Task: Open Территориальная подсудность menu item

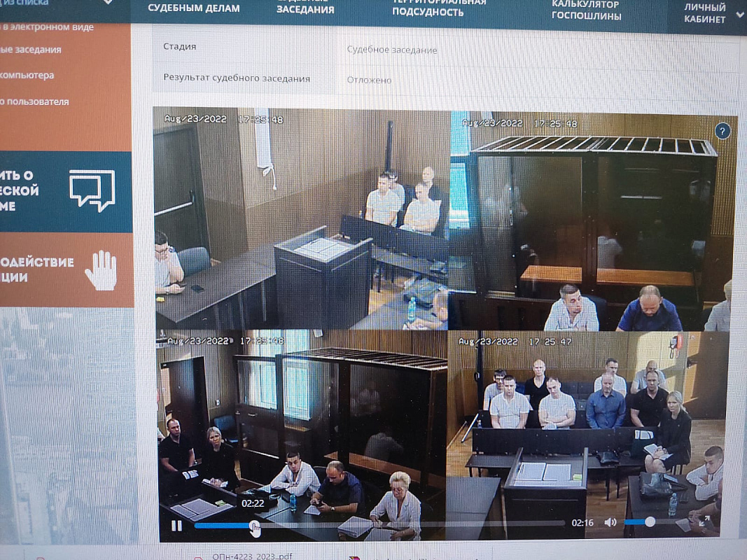Action: click(439, 7)
